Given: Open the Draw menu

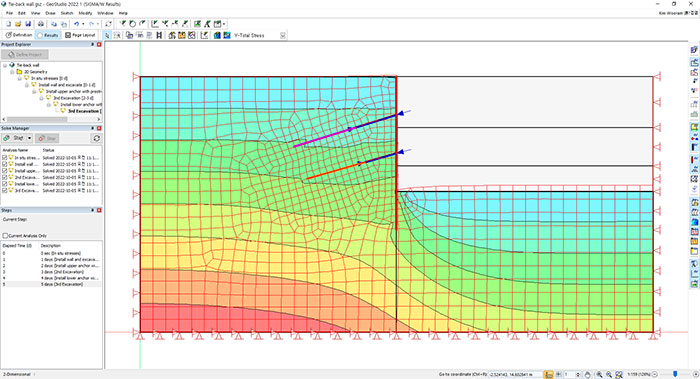Looking at the screenshot, I should click(x=50, y=13).
